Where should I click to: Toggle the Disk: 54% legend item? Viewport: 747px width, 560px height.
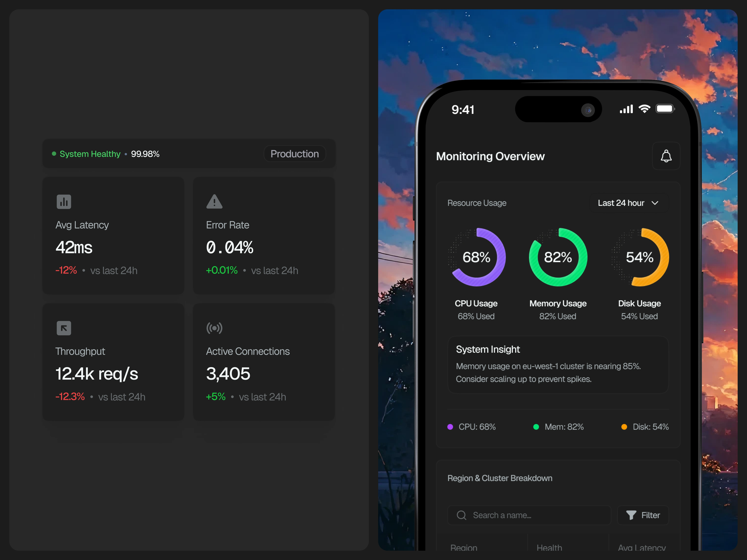coord(645,427)
